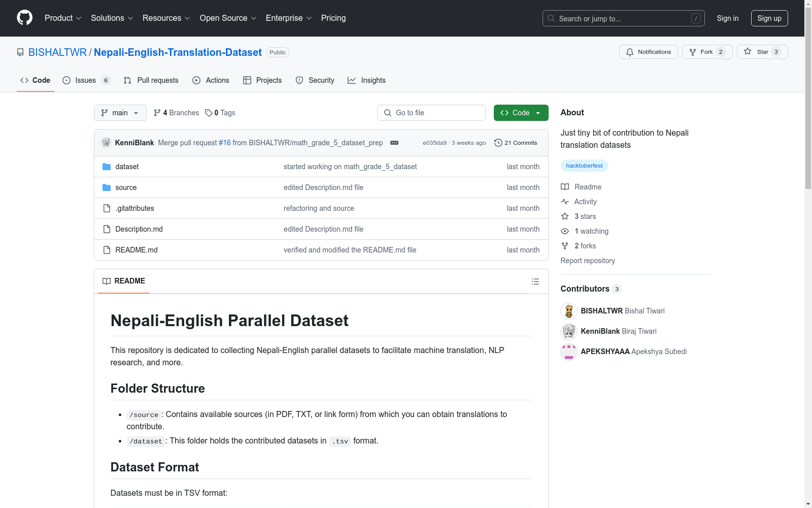This screenshot has height=508, width=812.
Task: Open the BISHALTWR owner link
Action: click(x=58, y=52)
